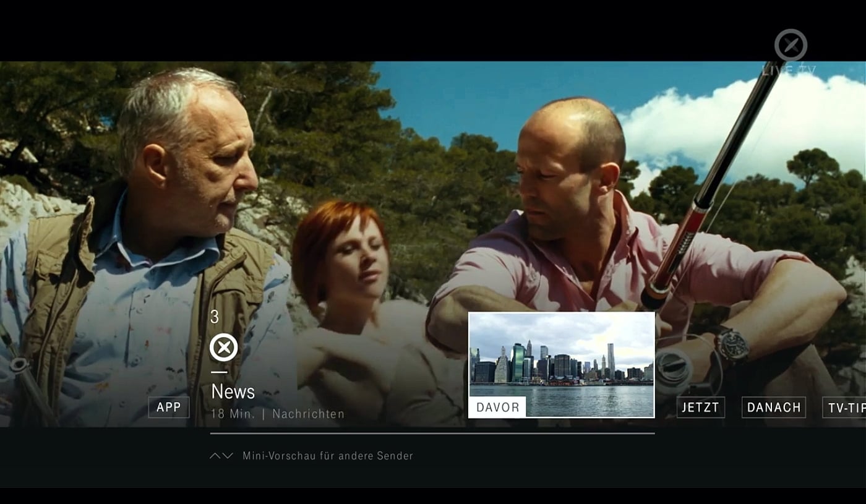Click the broadcaster watermark logo in top right
This screenshot has height=504, width=866.
point(790,43)
